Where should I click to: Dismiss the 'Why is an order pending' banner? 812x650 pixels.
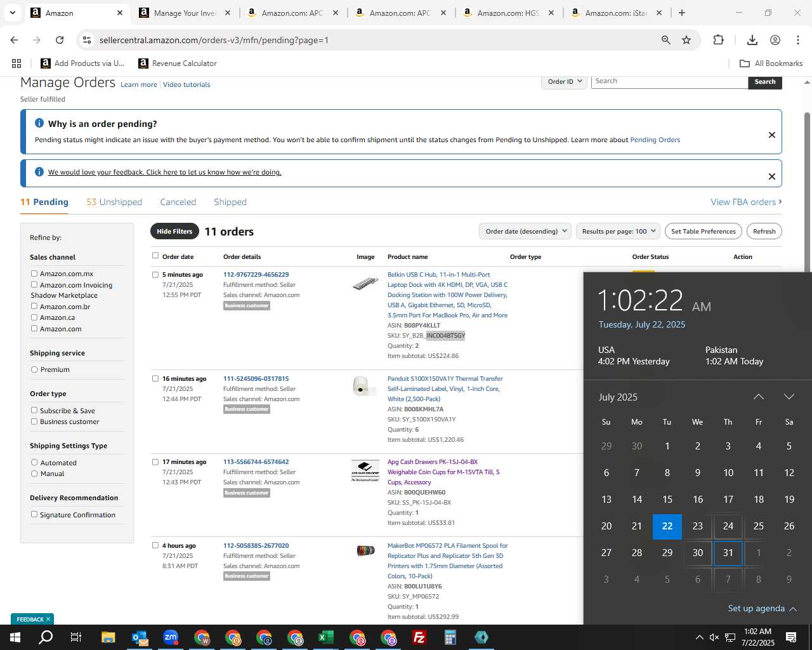(772, 135)
